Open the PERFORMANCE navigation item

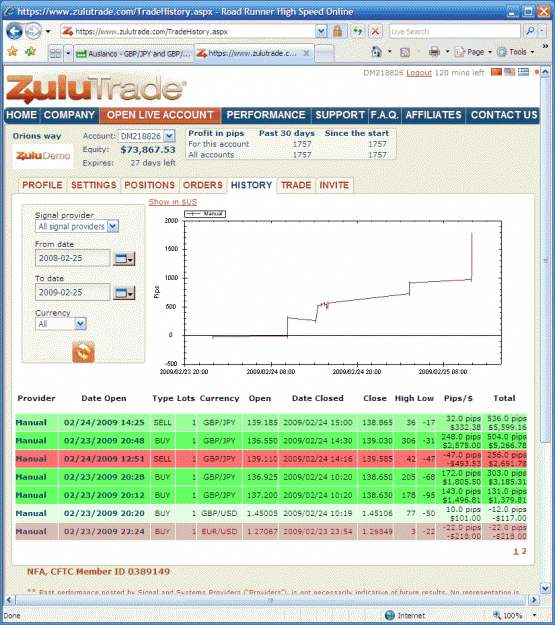coord(266,115)
